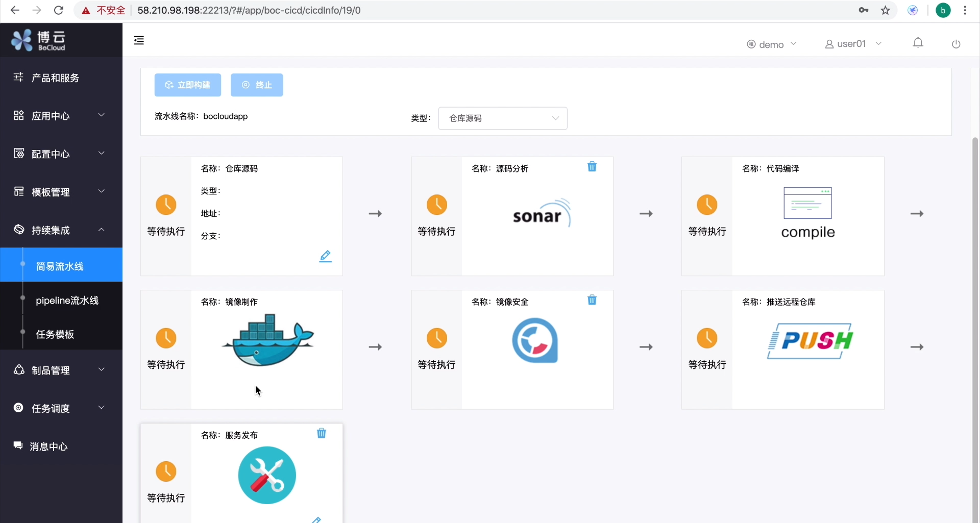Click the clock status icon of 仓库源码
Screen dimensions: 980x523
pyautogui.click(x=166, y=205)
